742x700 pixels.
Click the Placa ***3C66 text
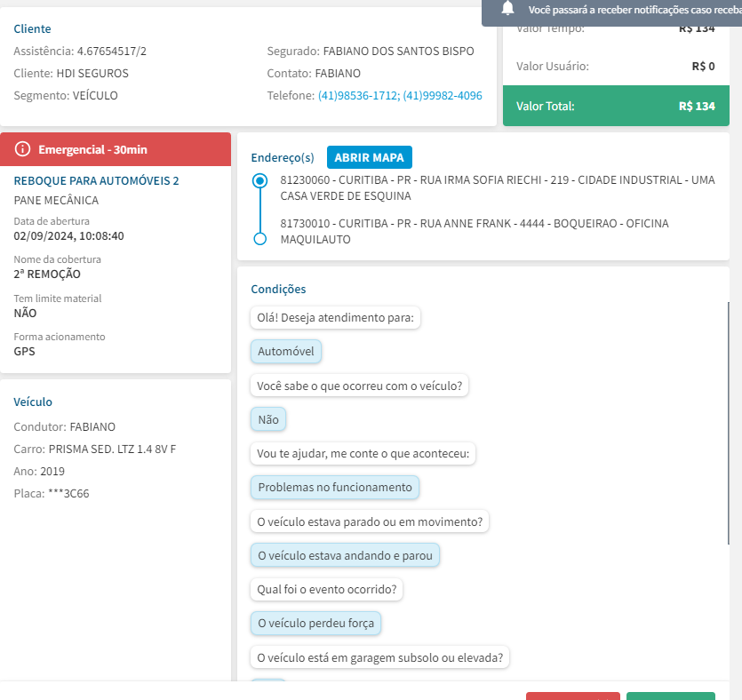click(52, 494)
